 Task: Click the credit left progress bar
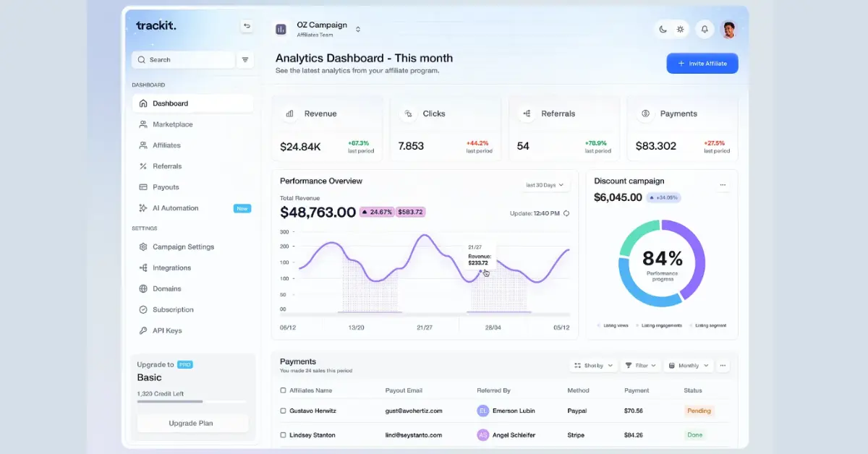[x=192, y=403]
